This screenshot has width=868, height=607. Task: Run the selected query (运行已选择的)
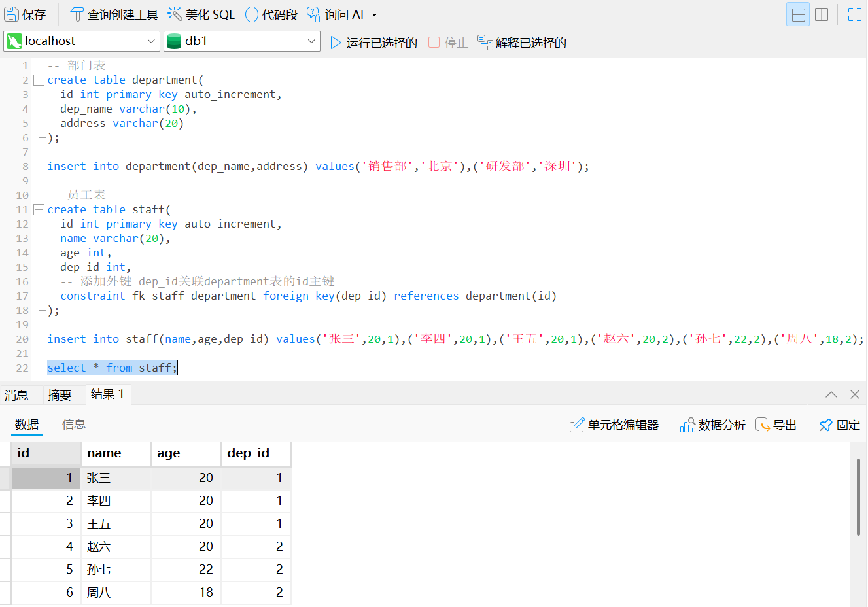[x=373, y=43]
